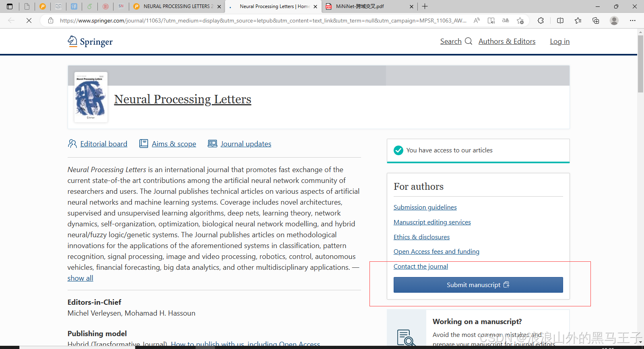This screenshot has height=349, width=644.
Task: Focus the springer.com address bar
Action: 263,21
